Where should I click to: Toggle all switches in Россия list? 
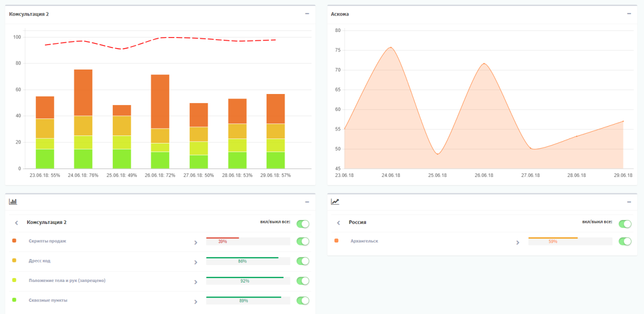pos(625,224)
